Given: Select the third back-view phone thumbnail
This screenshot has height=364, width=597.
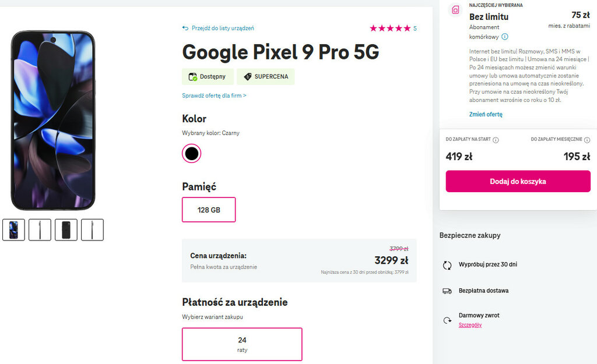Looking at the screenshot, I should (66, 229).
